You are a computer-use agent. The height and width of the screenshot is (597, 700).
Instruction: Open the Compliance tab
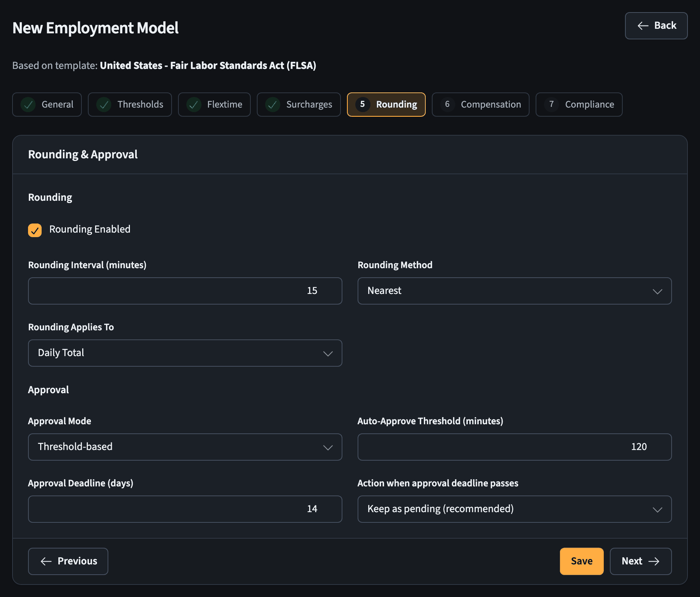tap(579, 105)
